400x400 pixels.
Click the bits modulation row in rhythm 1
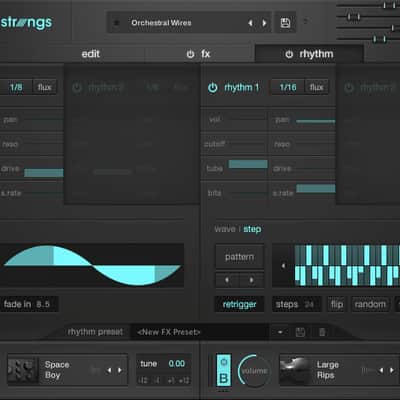coord(235,193)
